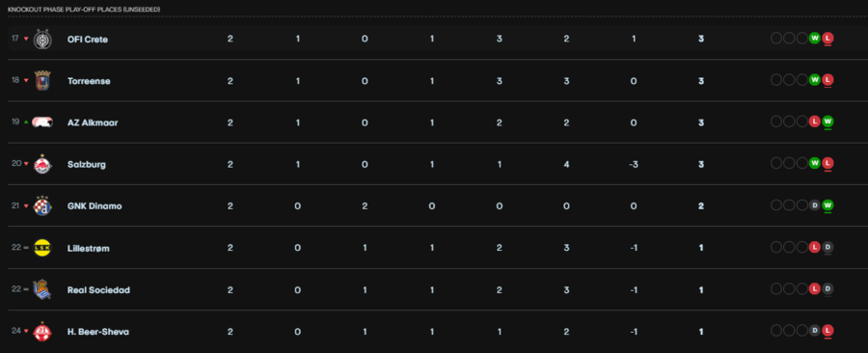Screen dimensions: 868x353
Task: Click the Knockout Phase Play-Off Places heading
Action: pos(84,10)
